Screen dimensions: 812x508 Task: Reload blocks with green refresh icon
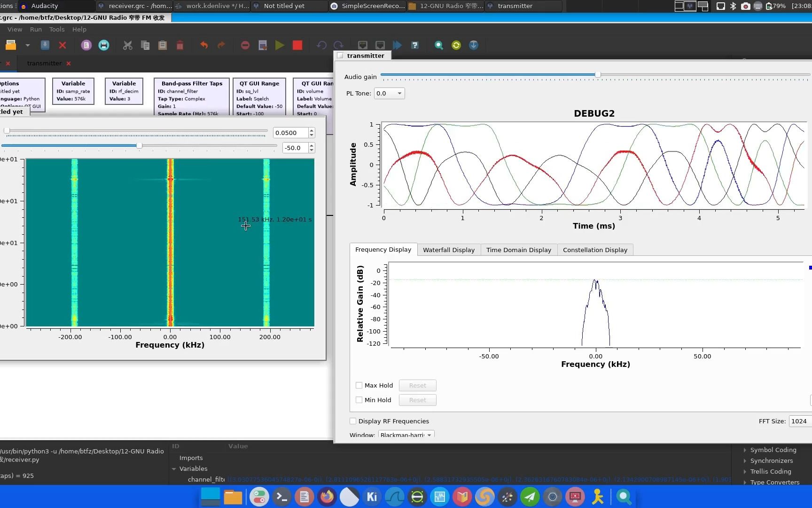[456, 45]
